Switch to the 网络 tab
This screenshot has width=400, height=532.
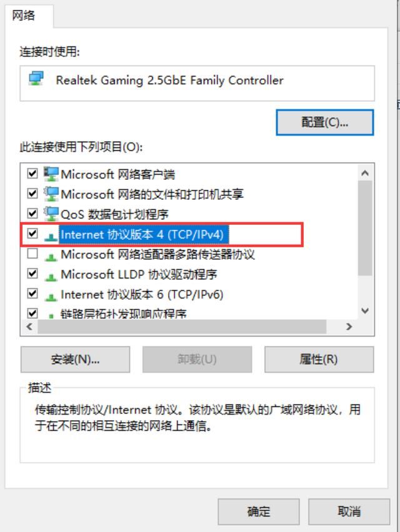click(23, 15)
